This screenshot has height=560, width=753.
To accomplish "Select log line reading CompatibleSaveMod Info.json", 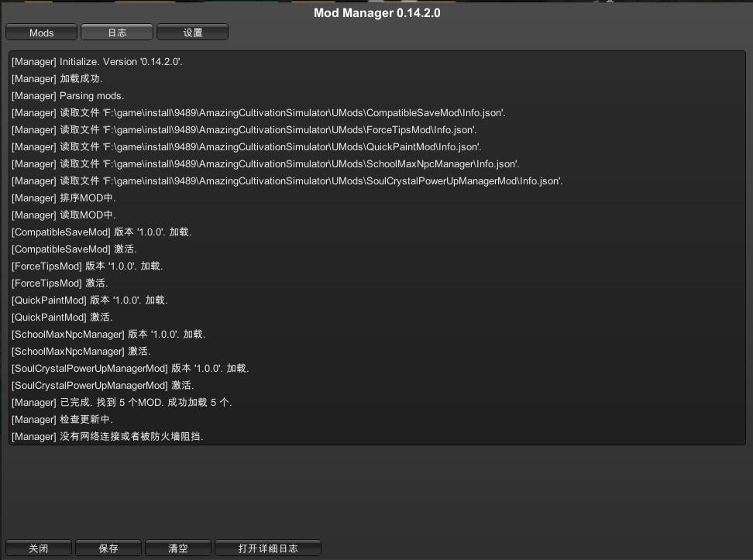I will point(258,112).
